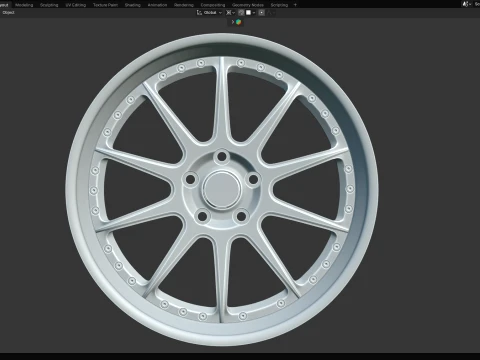Add a new workspace with plus icon
480x360 pixels.
pyautogui.click(x=295, y=5)
